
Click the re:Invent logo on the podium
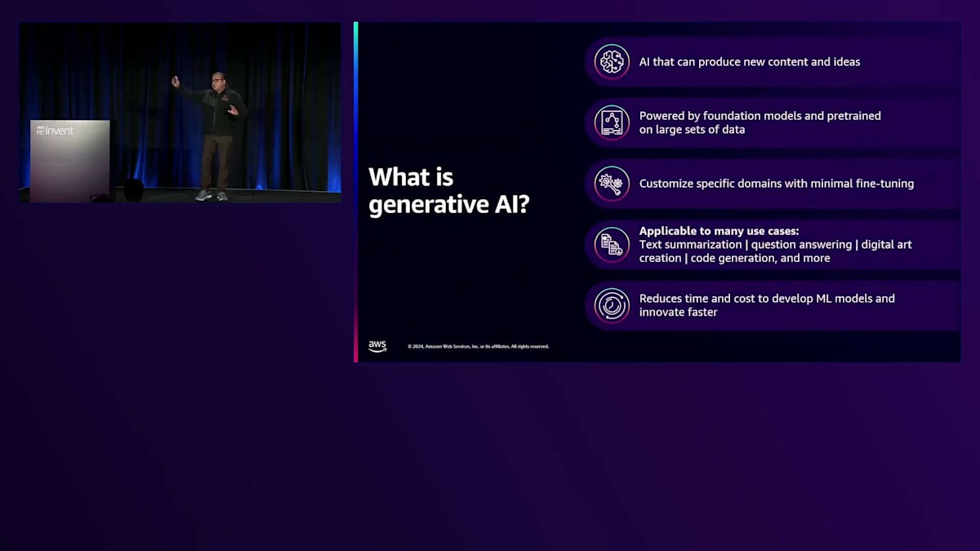[x=53, y=130]
